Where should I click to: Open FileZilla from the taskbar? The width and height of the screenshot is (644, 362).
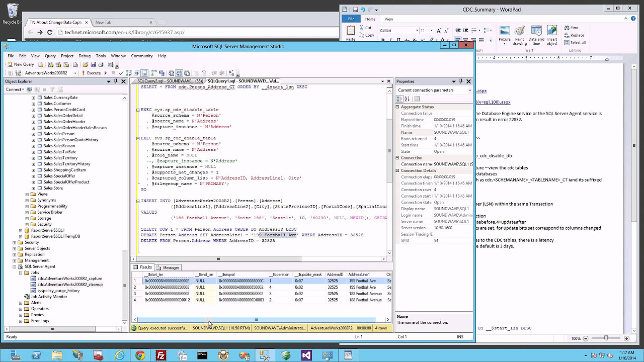[x=161, y=355]
